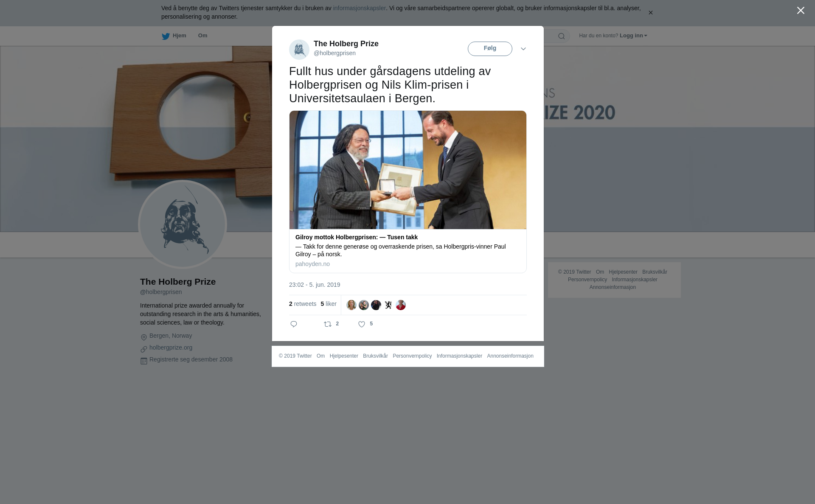Click the search magnifier icon
The image size is (815, 504).
(562, 36)
